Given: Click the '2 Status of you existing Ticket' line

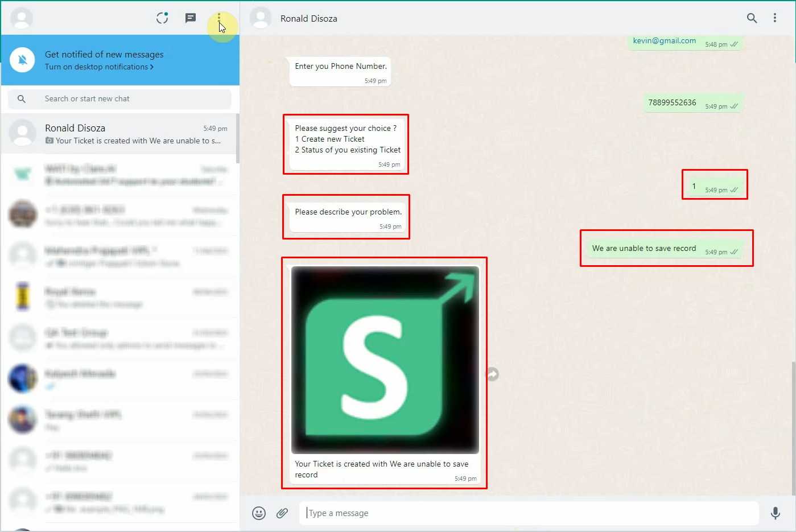Looking at the screenshot, I should point(348,150).
